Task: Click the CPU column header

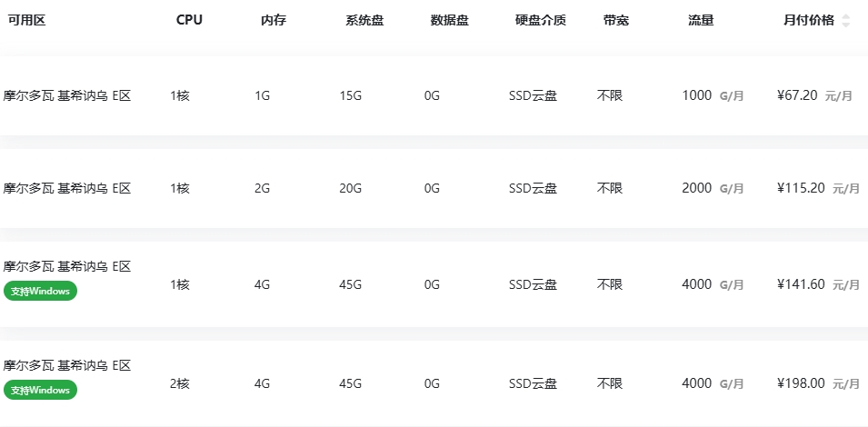Action: pos(189,21)
